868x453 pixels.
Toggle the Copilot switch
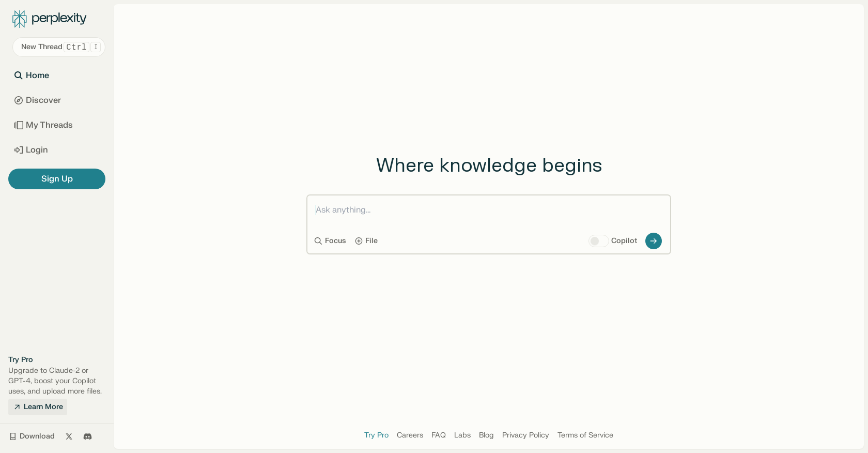[x=599, y=241]
